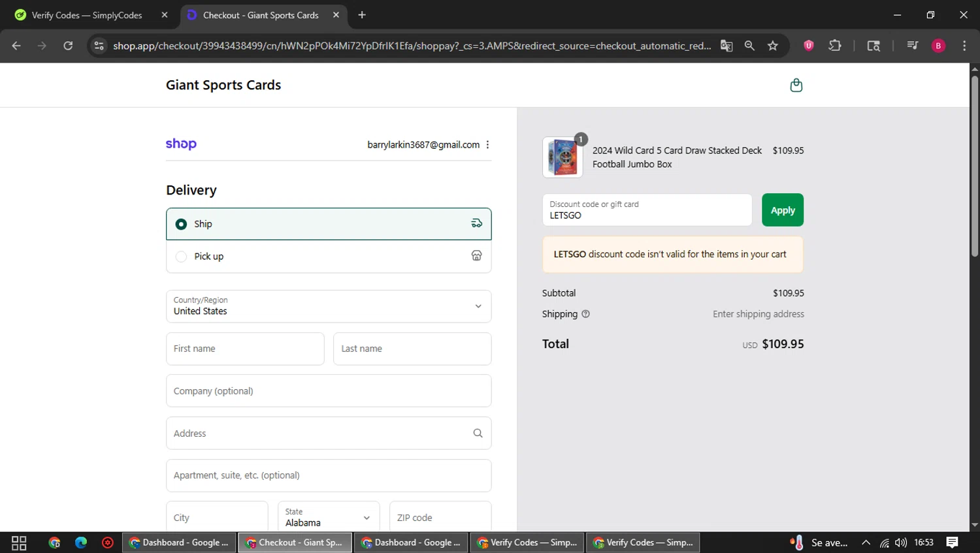Click the translate page icon
Viewport: 980px width, 553px height.
[x=727, y=46]
